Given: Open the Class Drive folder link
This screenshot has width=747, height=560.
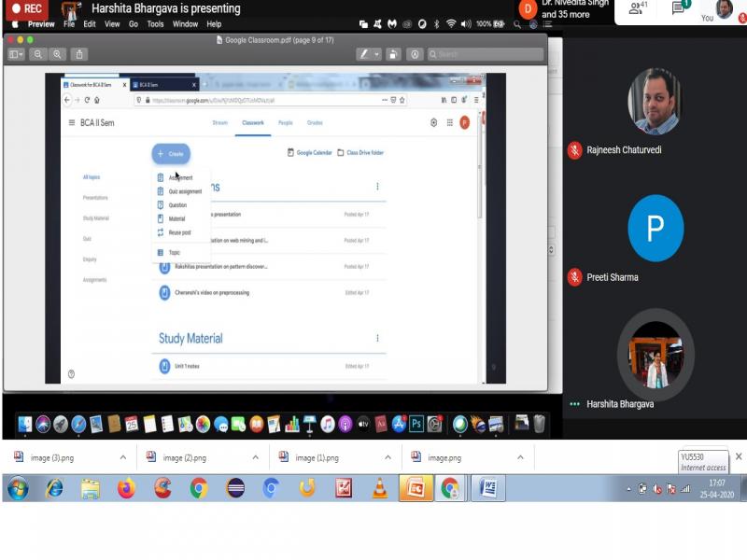Looking at the screenshot, I should [360, 153].
